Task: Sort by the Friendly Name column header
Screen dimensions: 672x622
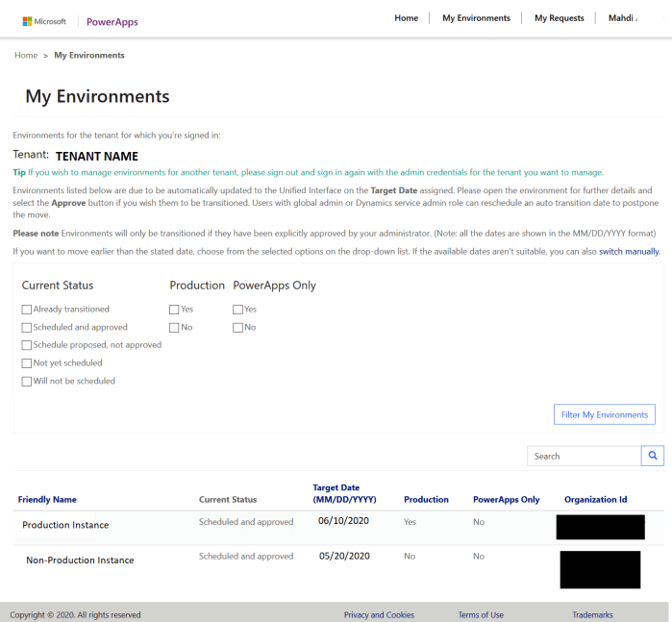Action: 47,500
